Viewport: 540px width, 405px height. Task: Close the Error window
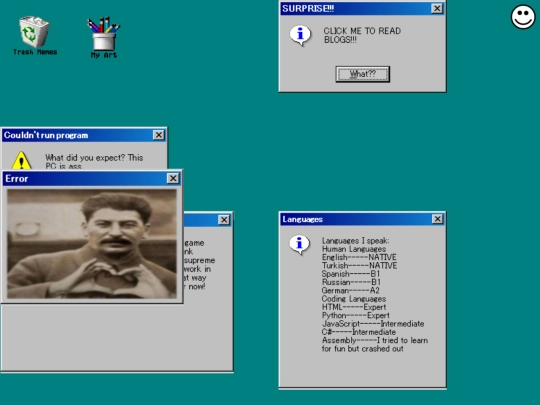pos(173,178)
